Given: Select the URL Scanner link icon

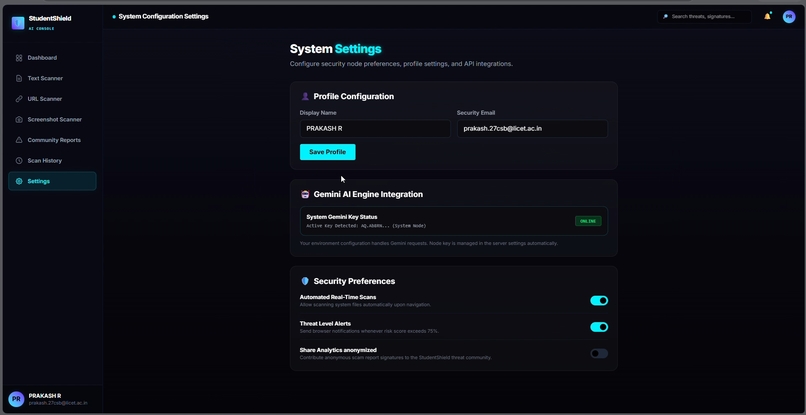Looking at the screenshot, I should tap(19, 99).
